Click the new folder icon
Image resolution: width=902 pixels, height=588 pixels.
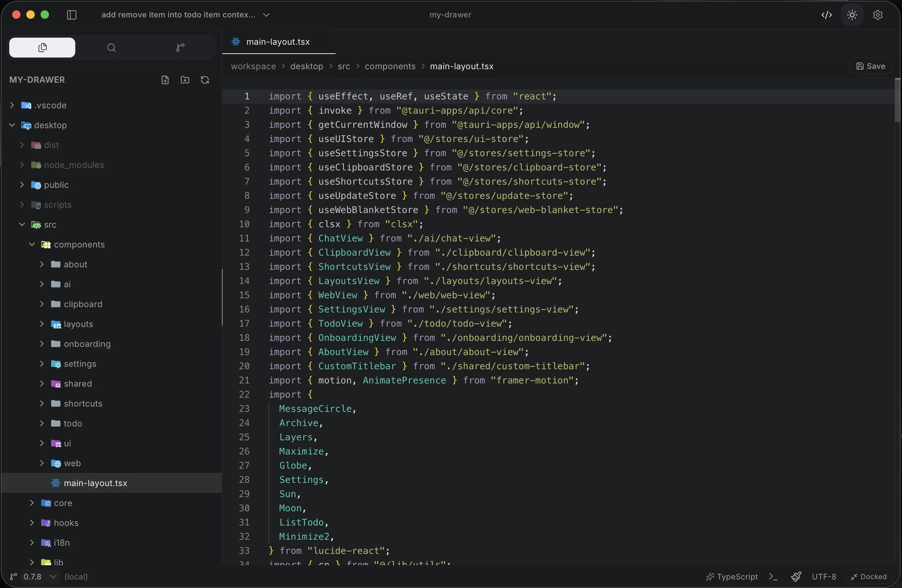click(x=185, y=80)
